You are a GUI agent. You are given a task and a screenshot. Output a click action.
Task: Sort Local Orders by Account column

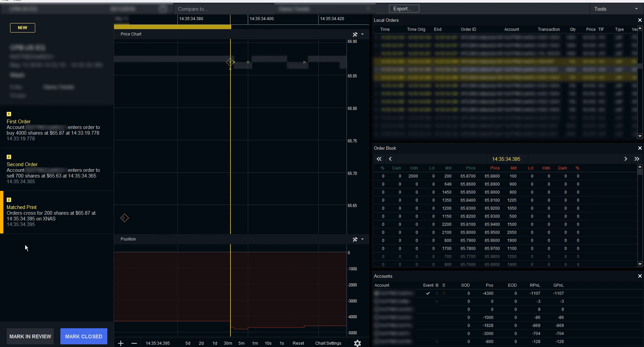click(512, 29)
